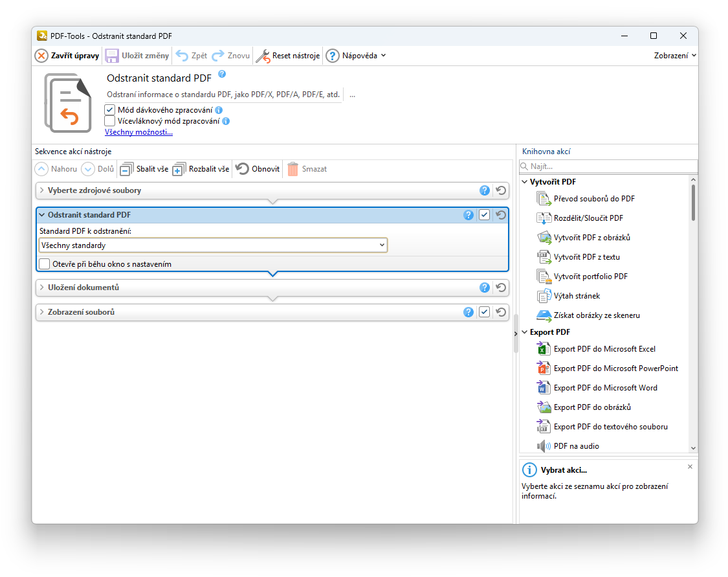The image size is (728, 577).
Task: Reset Uložení dokumentů action
Action: tap(501, 288)
